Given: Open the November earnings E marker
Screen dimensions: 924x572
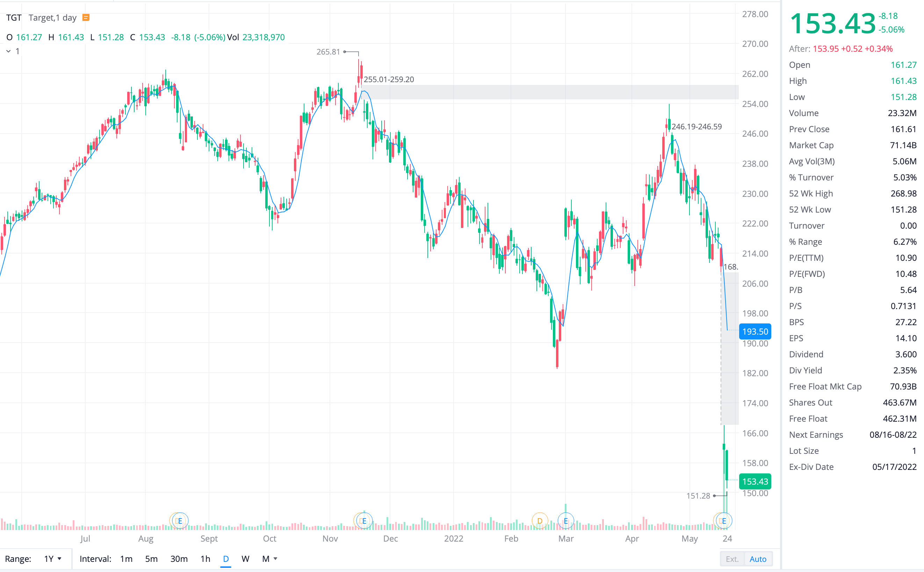Looking at the screenshot, I should click(x=364, y=521).
